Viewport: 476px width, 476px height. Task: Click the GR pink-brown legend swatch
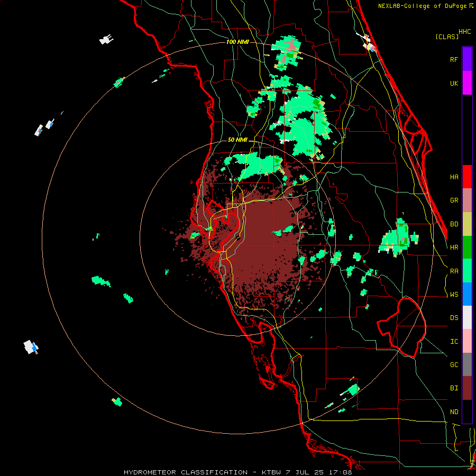pos(467,200)
